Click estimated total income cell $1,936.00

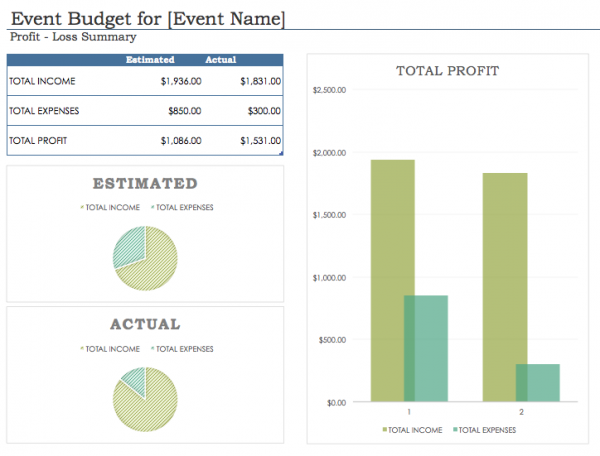click(x=181, y=81)
